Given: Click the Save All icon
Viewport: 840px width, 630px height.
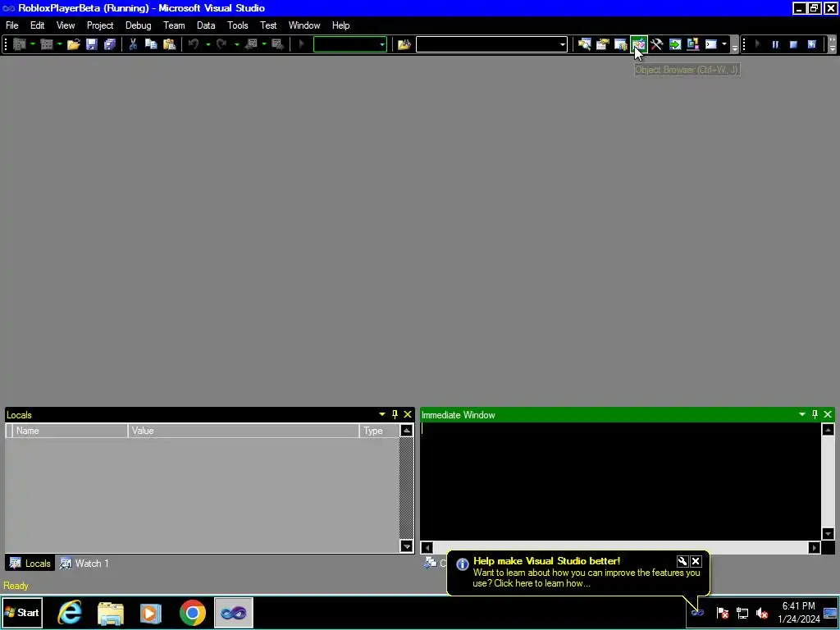Looking at the screenshot, I should pyautogui.click(x=110, y=44).
